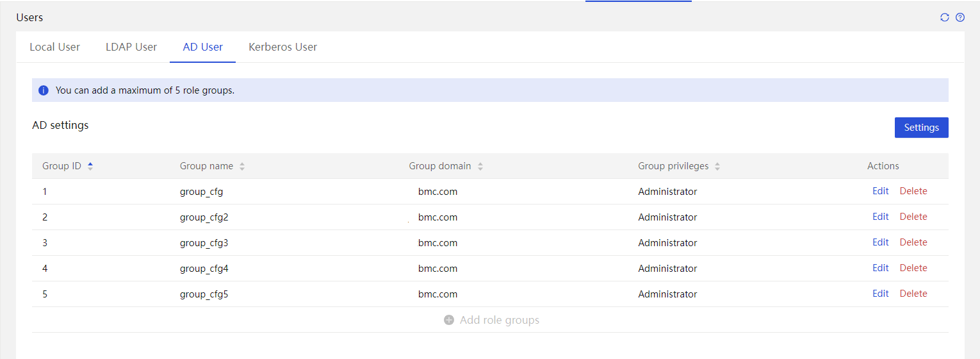The height and width of the screenshot is (359, 980).
Task: Sort by Group name arrows
Action: (x=242, y=166)
